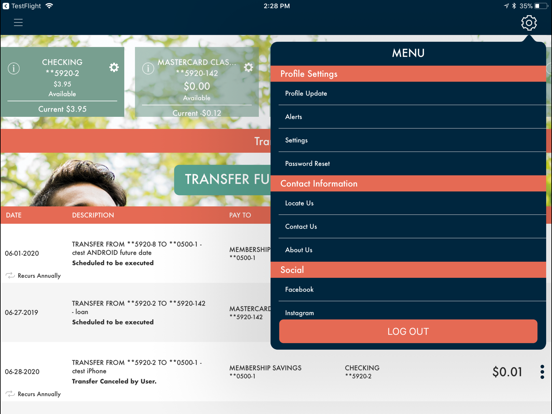
Task: Click the $0.01 transfer amount
Action: click(507, 372)
